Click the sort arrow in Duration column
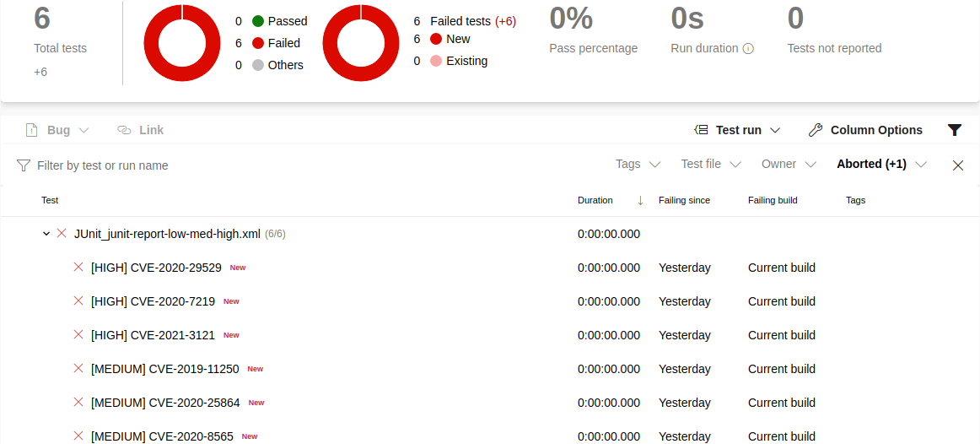The width and height of the screenshot is (980, 444). point(640,201)
